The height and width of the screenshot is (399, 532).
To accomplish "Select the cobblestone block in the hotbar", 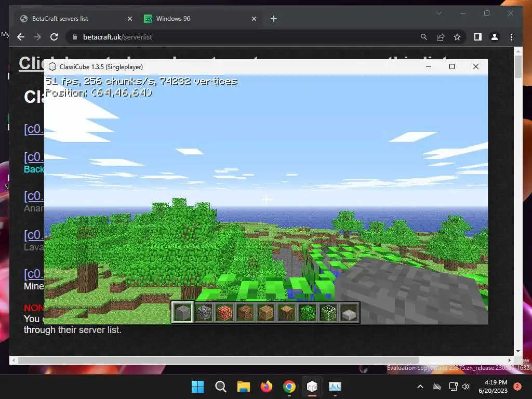I will [204, 312].
